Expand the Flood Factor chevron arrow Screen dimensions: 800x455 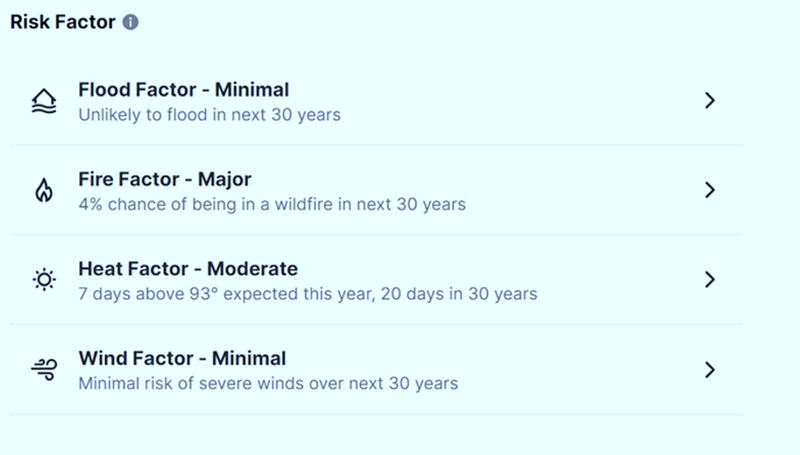710,100
